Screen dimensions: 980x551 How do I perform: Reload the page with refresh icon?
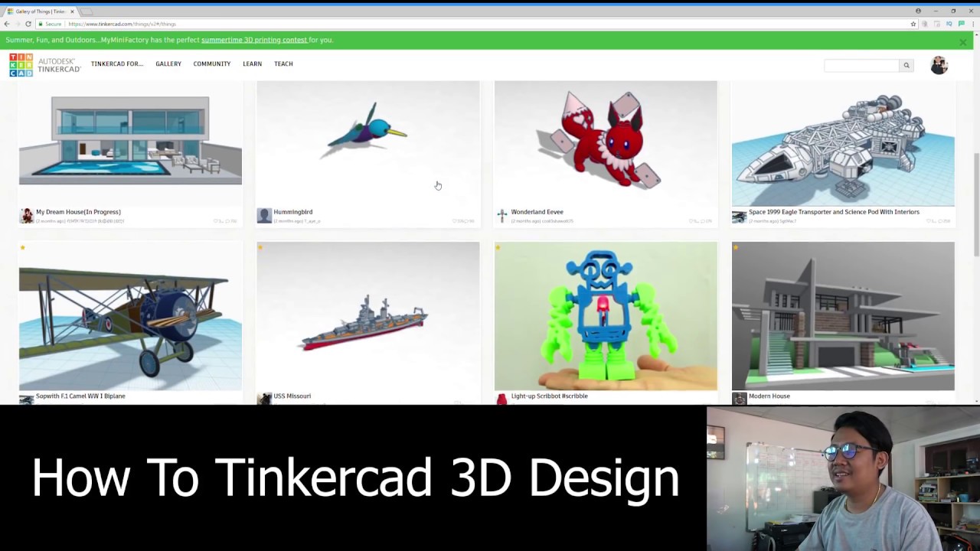(x=28, y=24)
